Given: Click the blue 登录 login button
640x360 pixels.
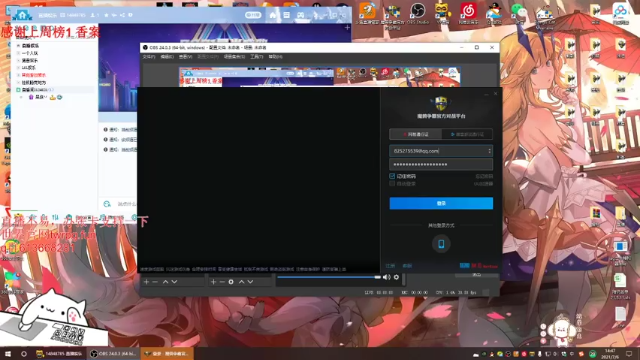Looking at the screenshot, I should (441, 203).
